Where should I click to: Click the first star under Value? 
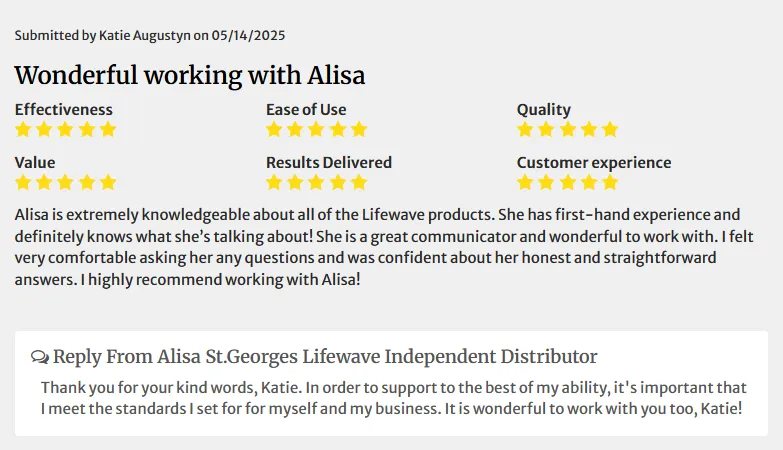23,183
